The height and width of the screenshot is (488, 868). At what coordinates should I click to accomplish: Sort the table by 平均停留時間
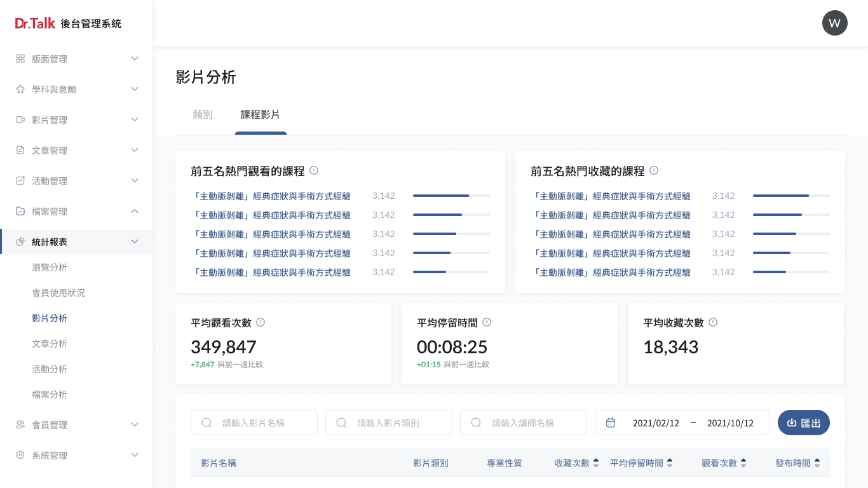pyautogui.click(x=669, y=463)
